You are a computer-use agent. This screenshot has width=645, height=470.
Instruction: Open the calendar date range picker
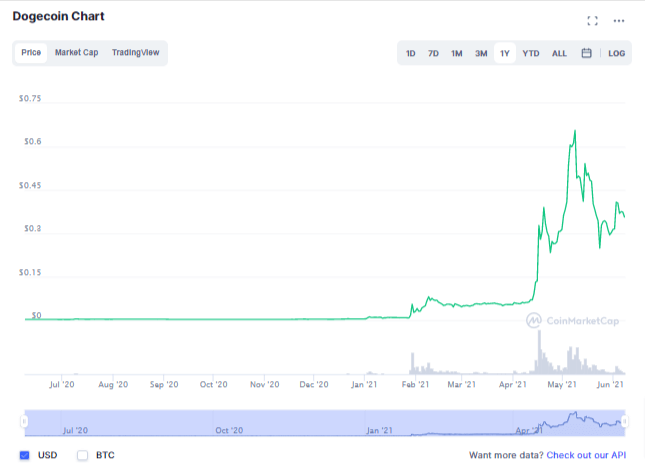(586, 53)
